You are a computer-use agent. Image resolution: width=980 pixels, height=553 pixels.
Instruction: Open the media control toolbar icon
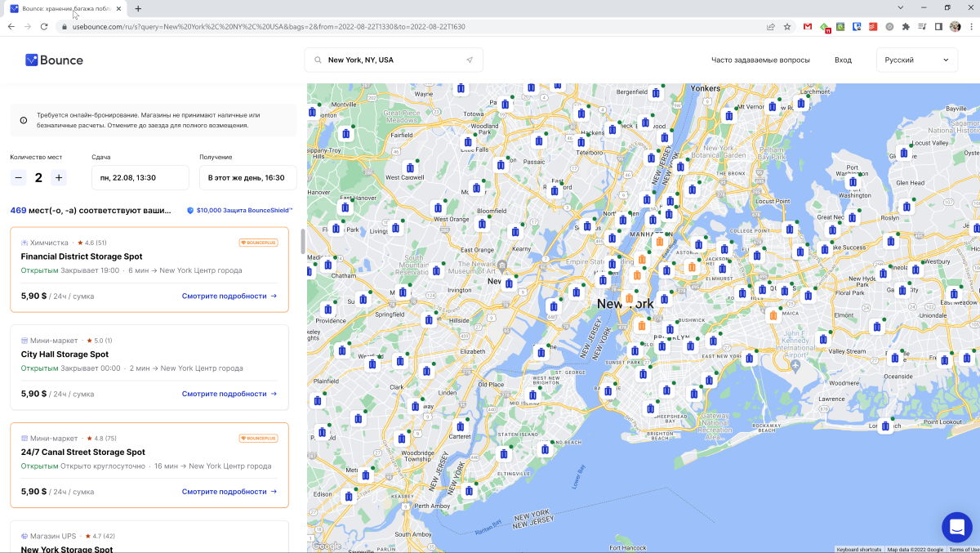click(922, 26)
